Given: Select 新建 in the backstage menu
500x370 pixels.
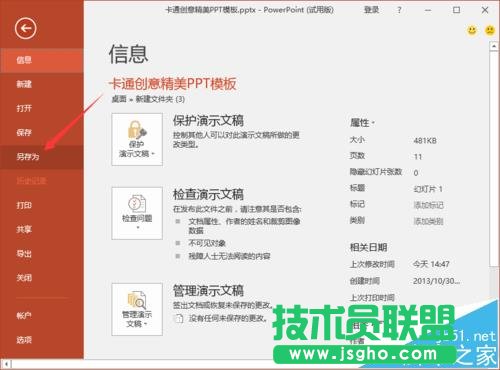Looking at the screenshot, I should 42,84.
